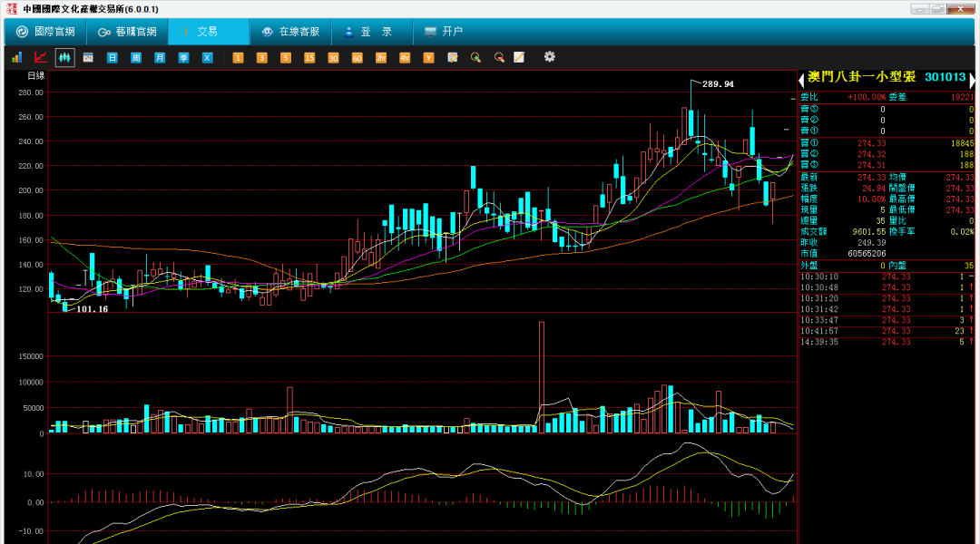Open the 开户 tab
980x544 pixels.
point(445,31)
